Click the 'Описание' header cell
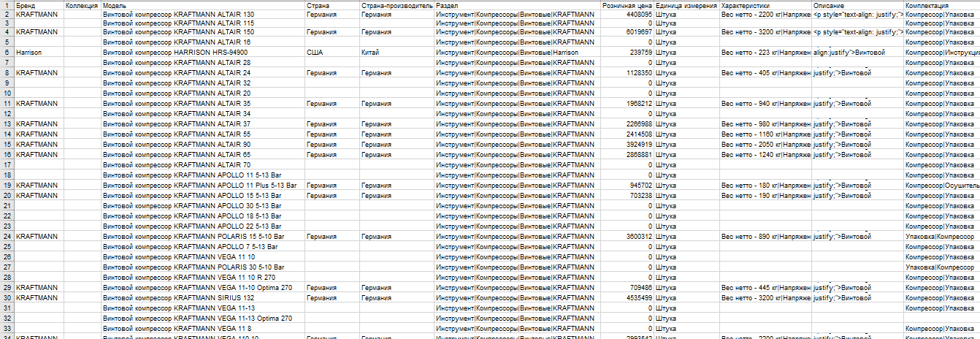Screen dimensions: 980x339 [858, 5]
